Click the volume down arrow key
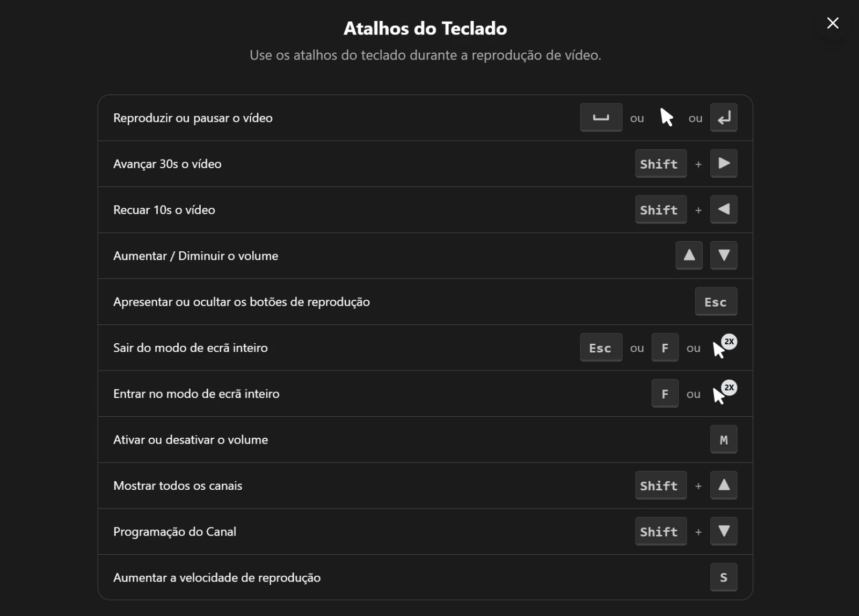The height and width of the screenshot is (616, 859). tap(723, 255)
